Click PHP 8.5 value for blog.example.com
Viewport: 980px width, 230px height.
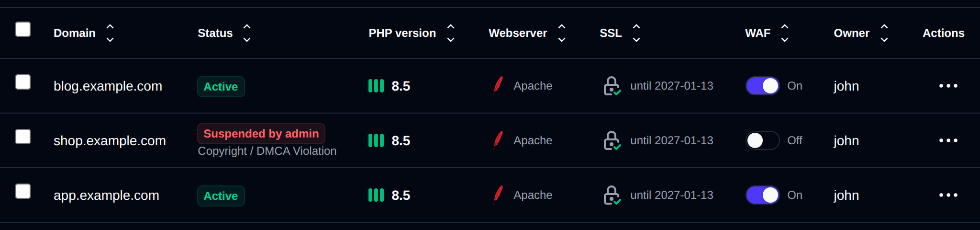point(401,86)
